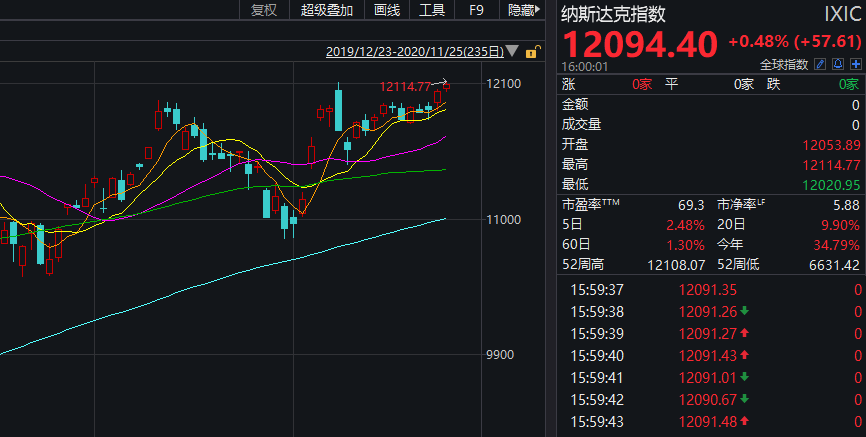Select the tick price 12091.27
Image resolution: width=866 pixels, height=437 pixels.
[708, 334]
